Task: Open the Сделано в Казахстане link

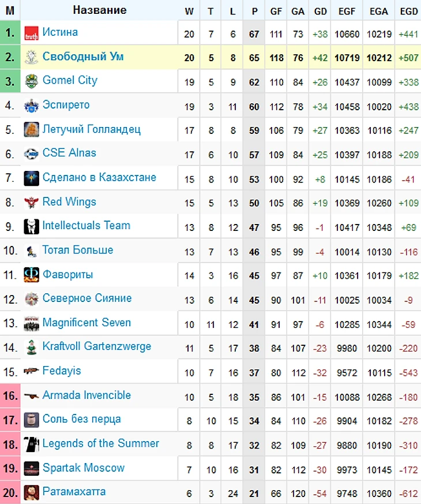Action: point(99,177)
